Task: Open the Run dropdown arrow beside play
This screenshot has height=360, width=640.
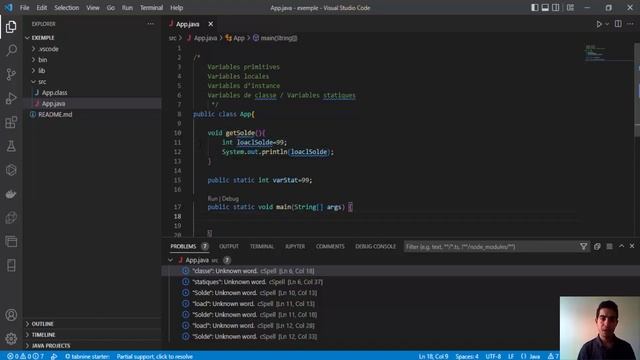Action: click(607, 24)
